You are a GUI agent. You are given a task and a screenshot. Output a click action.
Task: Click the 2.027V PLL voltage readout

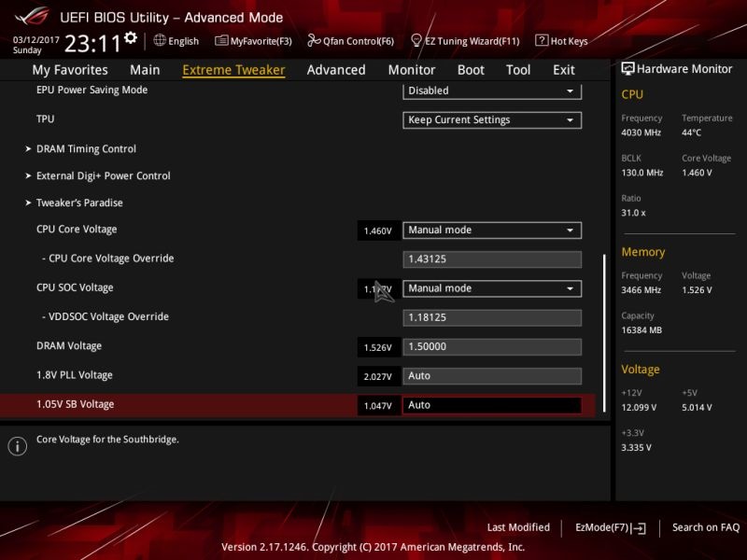coord(378,377)
